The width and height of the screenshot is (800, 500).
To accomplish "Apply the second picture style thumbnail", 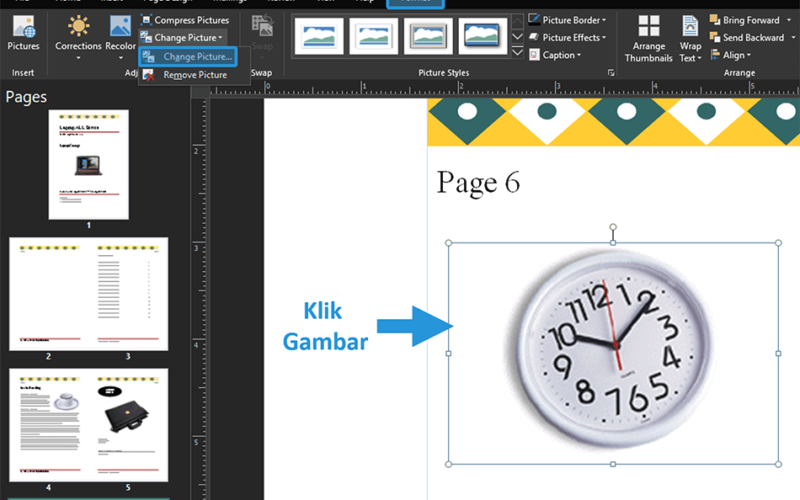I will click(373, 36).
